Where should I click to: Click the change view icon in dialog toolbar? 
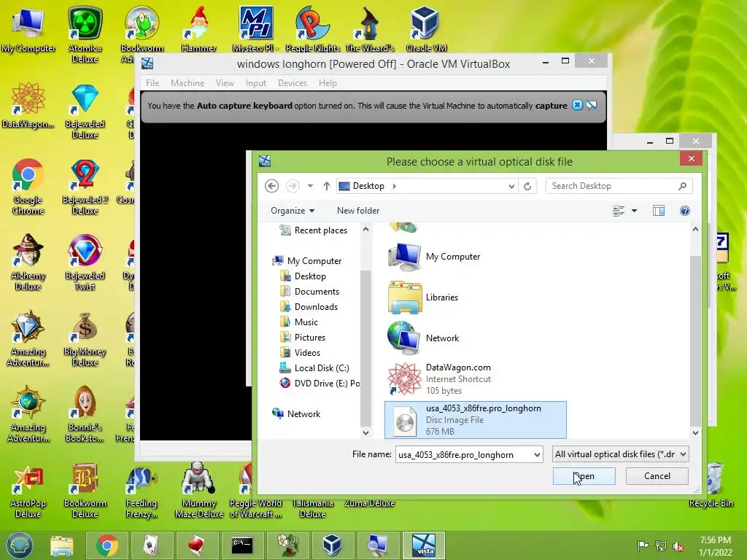[619, 211]
